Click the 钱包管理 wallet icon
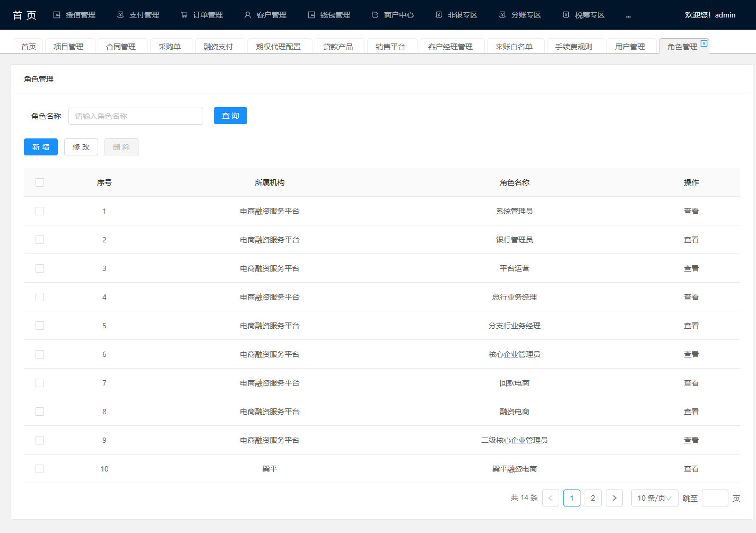The height and width of the screenshot is (533, 756). (311, 15)
